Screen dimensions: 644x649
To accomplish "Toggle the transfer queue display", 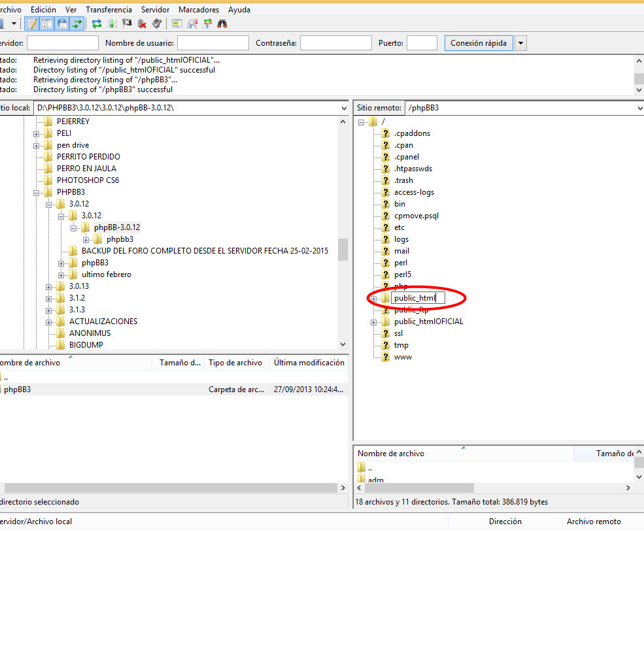I will click(x=77, y=24).
